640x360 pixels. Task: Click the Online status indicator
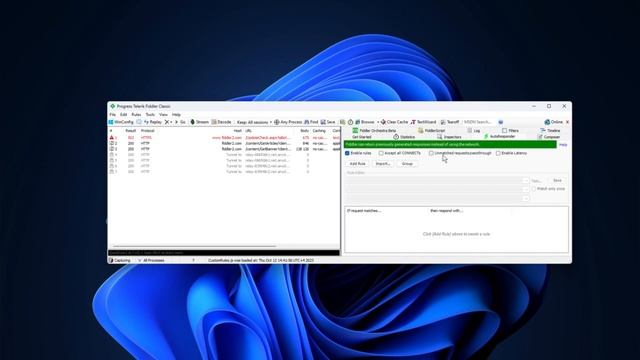click(x=553, y=122)
